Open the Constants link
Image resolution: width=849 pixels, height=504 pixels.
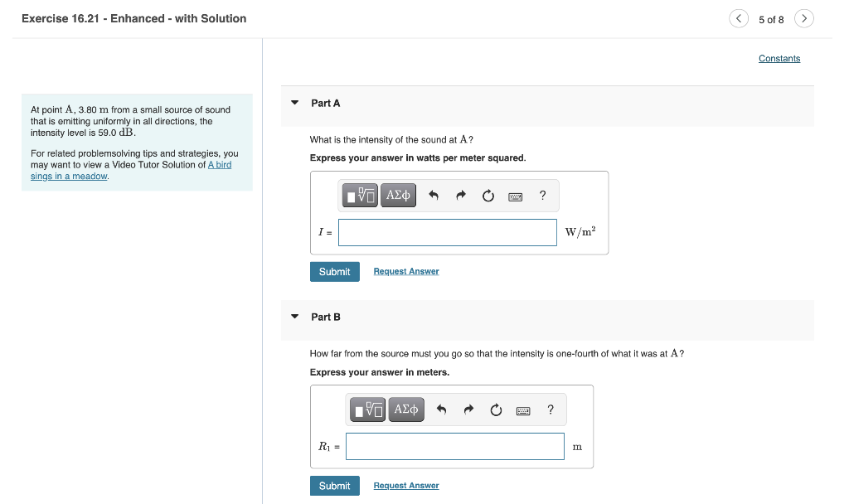779,59
